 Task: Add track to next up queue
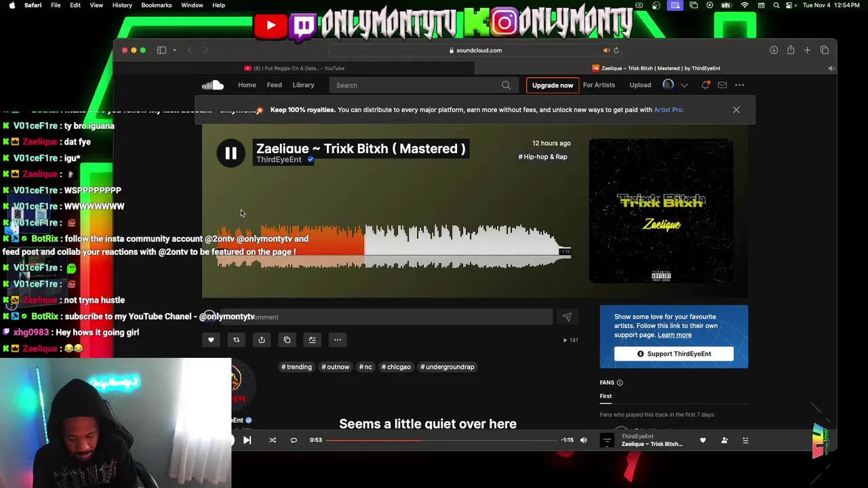tap(312, 340)
